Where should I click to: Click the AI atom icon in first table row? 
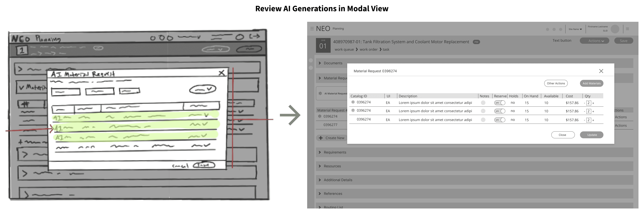click(353, 102)
